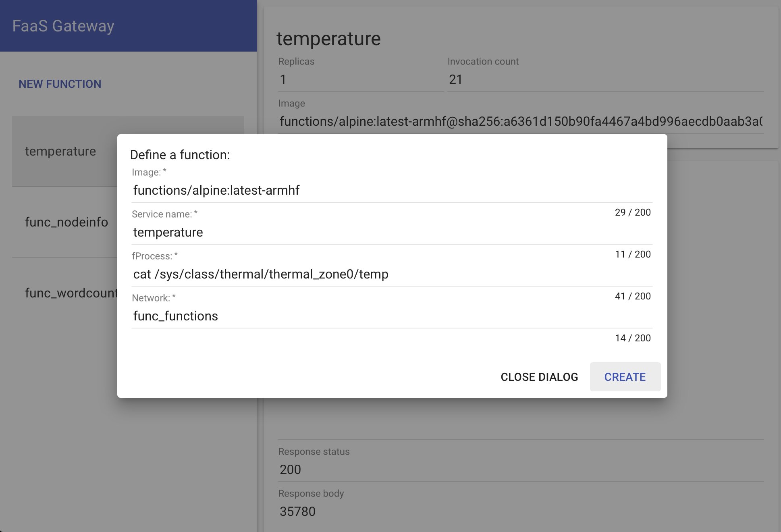Click the Replicas value field
Viewport: 781px width, 532px height.
[360, 79]
